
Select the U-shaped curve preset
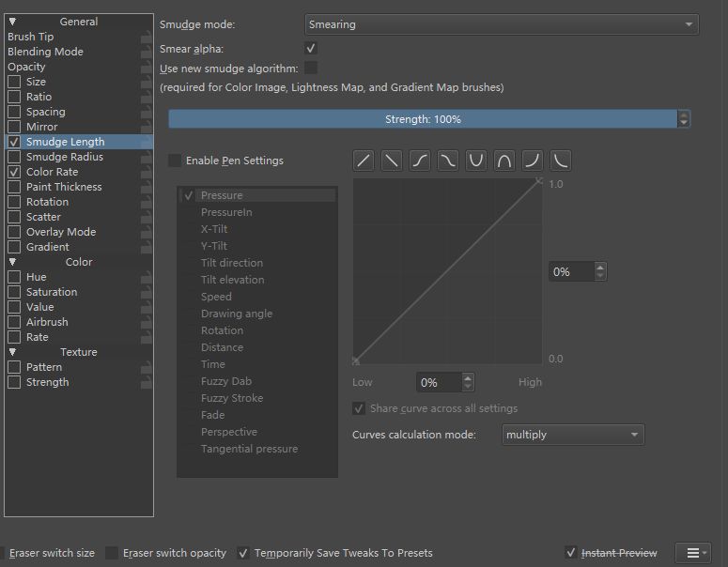[476, 161]
